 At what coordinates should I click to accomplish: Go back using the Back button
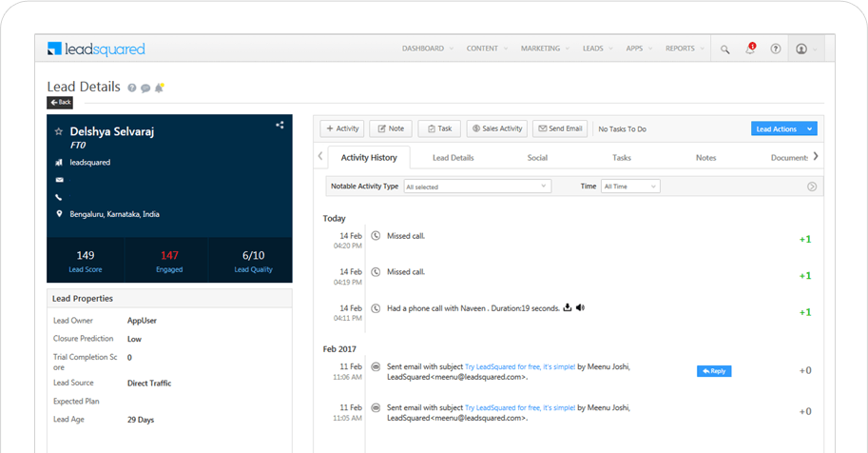click(x=60, y=102)
